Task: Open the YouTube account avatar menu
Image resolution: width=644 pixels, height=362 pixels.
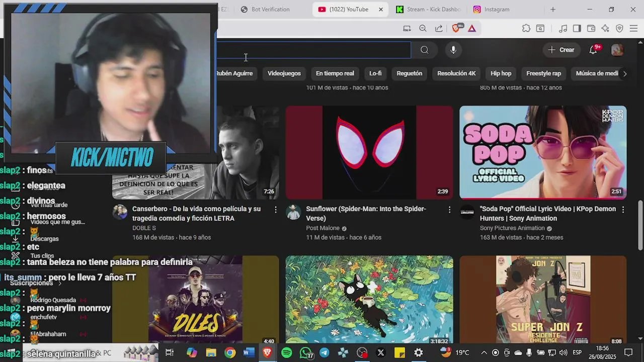Action: [x=617, y=50]
